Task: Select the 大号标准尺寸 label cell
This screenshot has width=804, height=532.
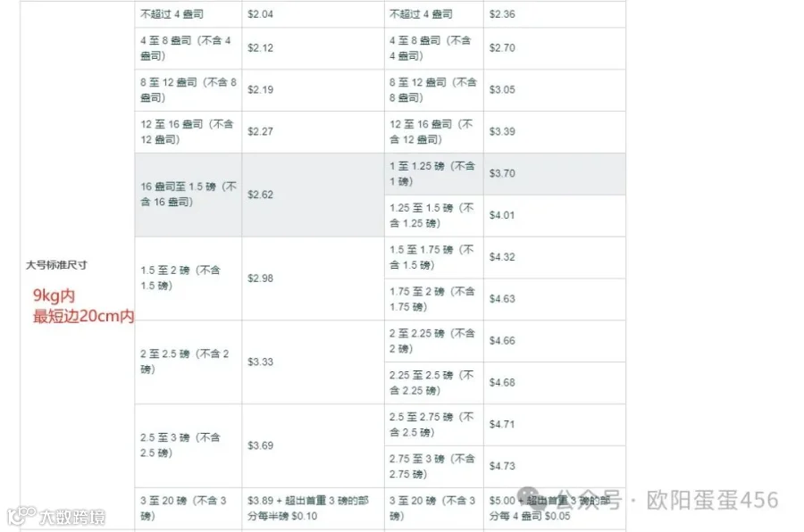Action: [78, 265]
